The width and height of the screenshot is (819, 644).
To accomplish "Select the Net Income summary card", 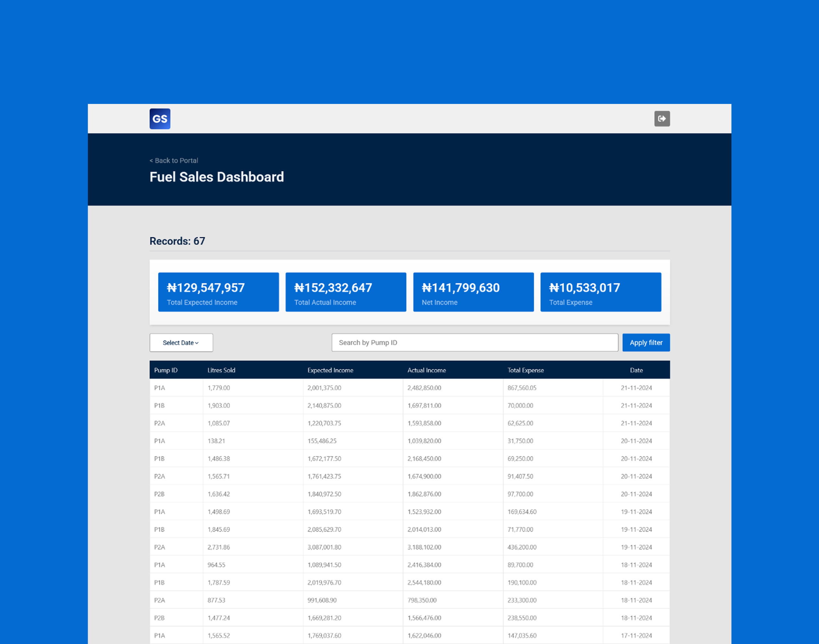I will [473, 292].
